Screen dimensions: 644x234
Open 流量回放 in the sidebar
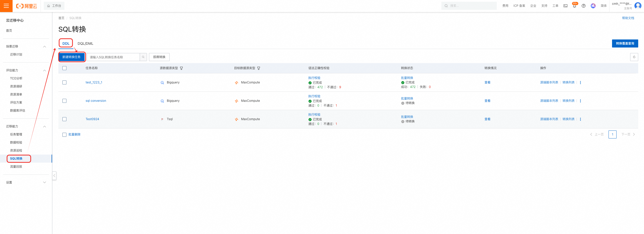pos(16,167)
